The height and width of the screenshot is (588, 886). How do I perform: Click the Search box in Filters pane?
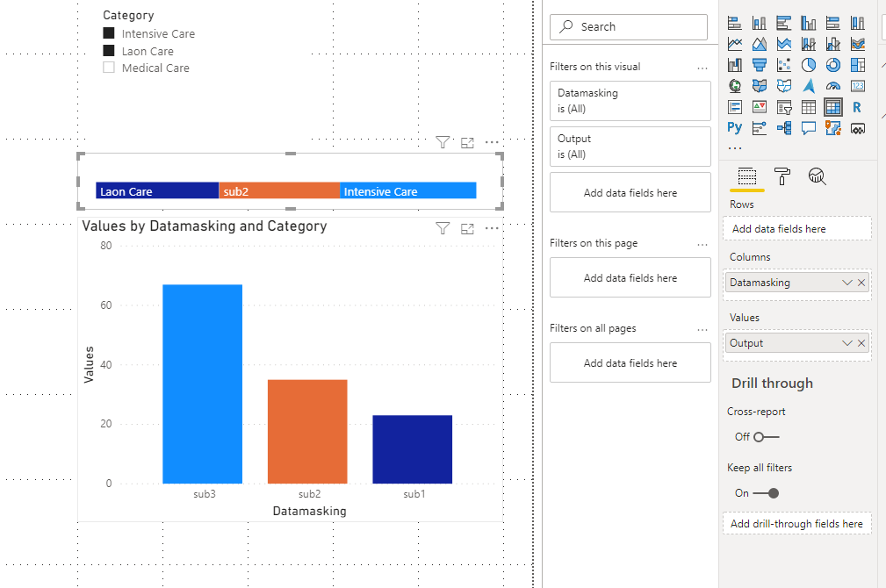629,26
